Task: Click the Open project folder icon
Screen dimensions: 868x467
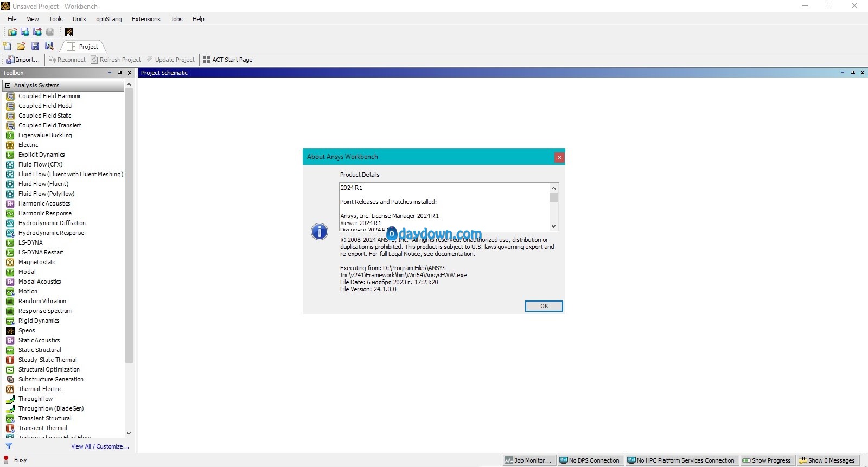Action: click(21, 46)
